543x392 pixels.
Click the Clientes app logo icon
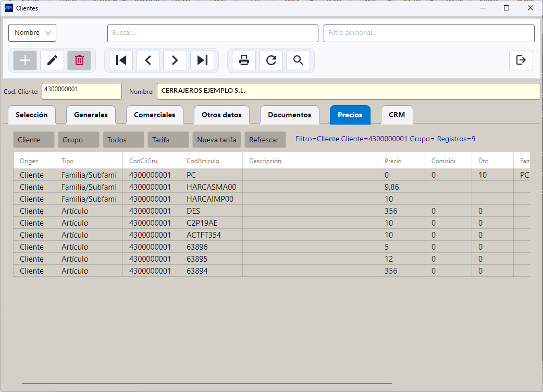click(x=9, y=8)
